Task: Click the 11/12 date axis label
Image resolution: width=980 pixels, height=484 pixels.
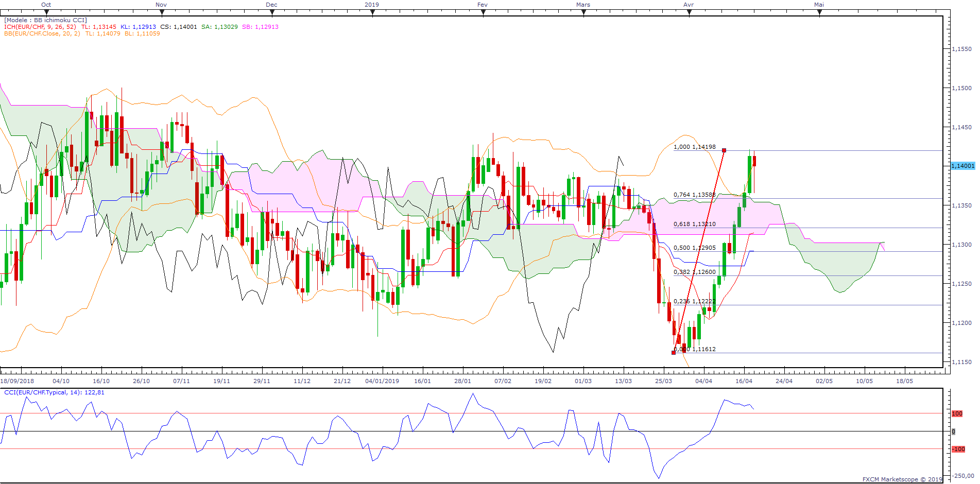Action: coord(302,381)
